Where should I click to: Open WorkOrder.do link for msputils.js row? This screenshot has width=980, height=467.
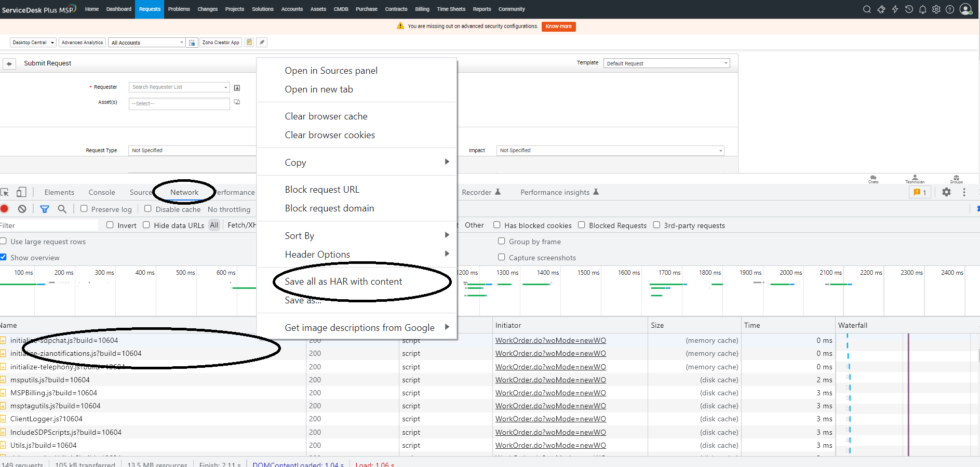(x=551, y=380)
